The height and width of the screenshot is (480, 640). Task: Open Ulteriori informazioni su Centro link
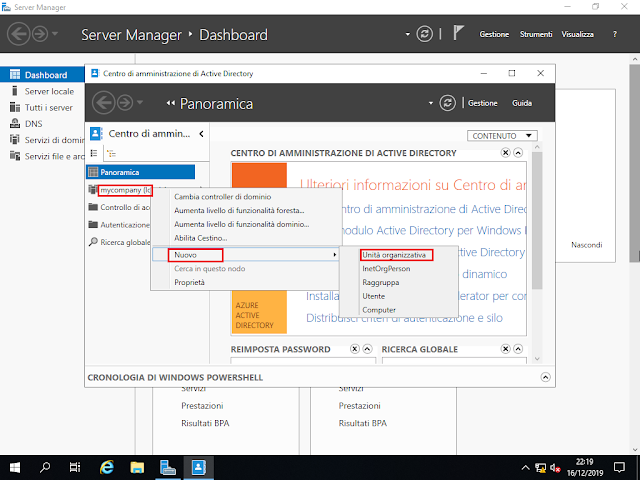pyautogui.click(x=413, y=185)
